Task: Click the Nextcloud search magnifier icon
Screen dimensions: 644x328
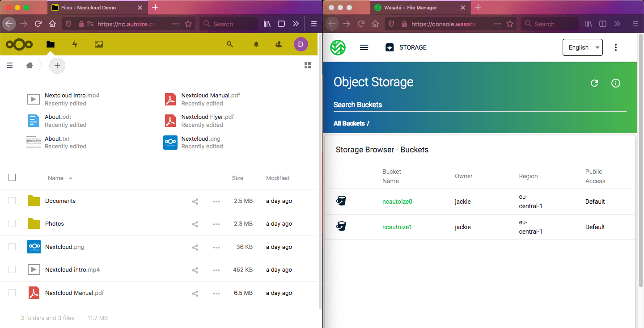Action: click(230, 44)
